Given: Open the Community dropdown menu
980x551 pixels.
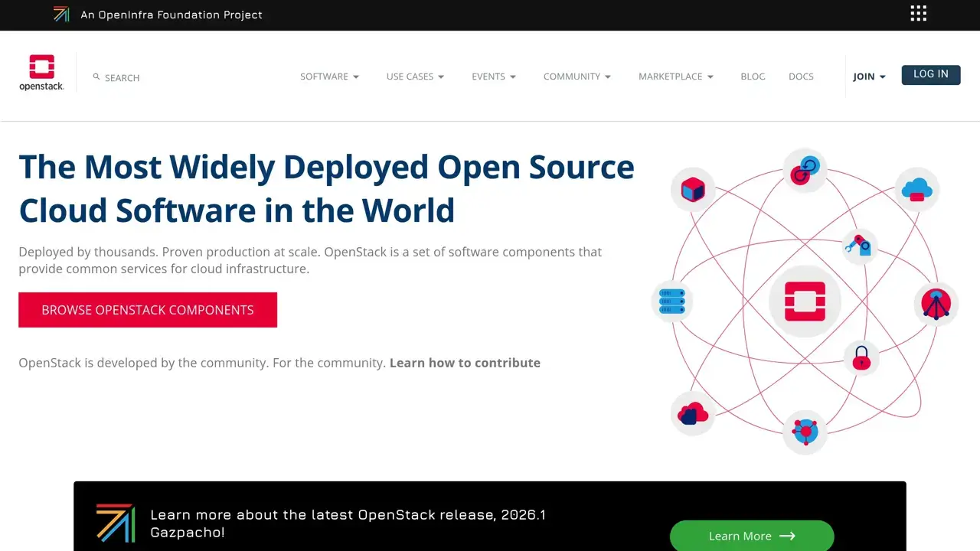Looking at the screenshot, I should pyautogui.click(x=577, y=77).
